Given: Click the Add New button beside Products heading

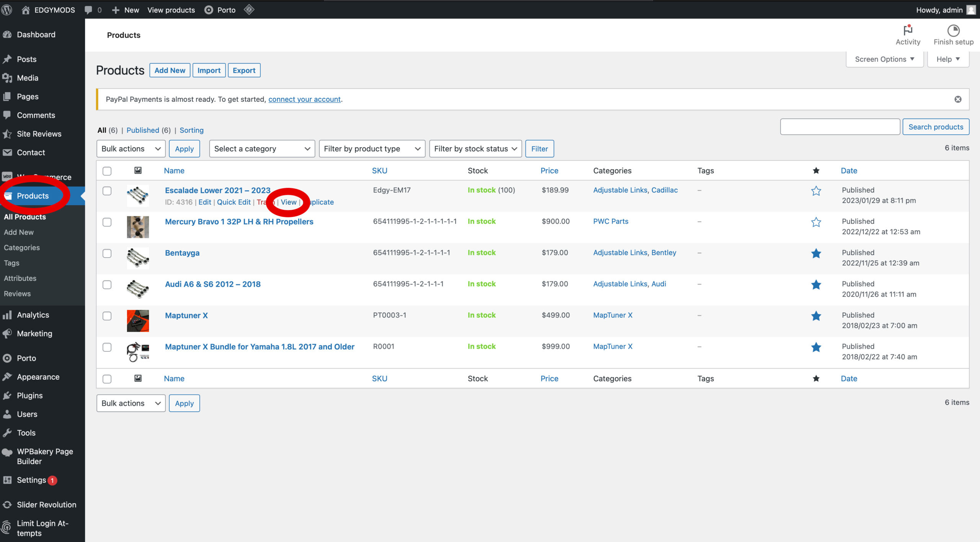Looking at the screenshot, I should 170,70.
